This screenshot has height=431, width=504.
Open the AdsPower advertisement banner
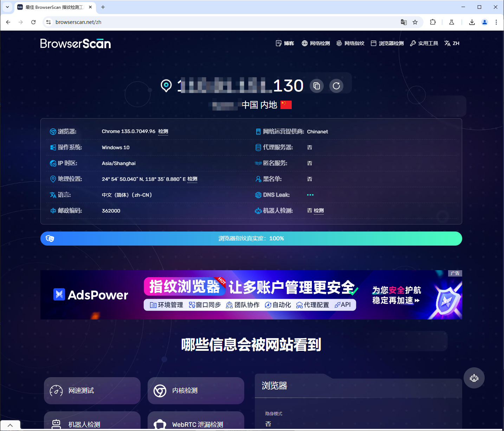(251, 295)
